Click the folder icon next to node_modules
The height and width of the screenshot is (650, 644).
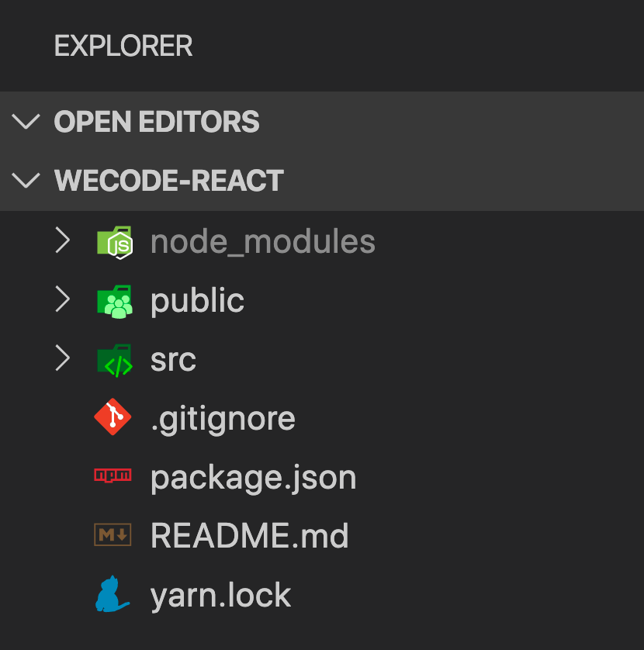(114, 240)
